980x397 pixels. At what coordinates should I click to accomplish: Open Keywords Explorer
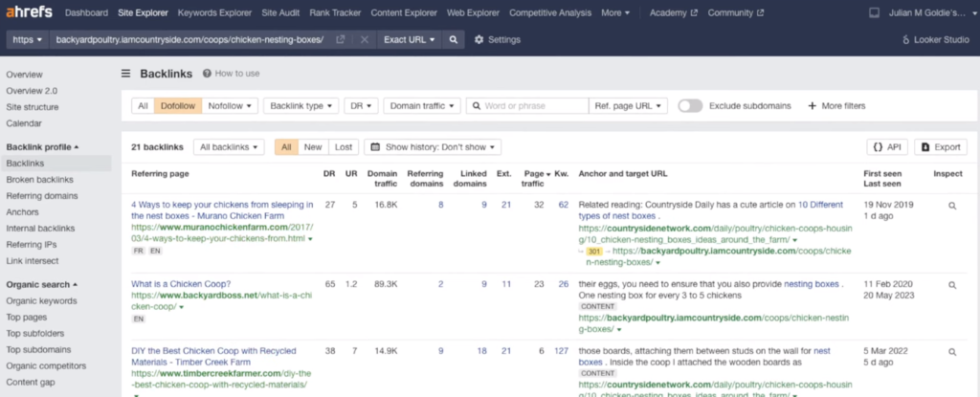214,12
